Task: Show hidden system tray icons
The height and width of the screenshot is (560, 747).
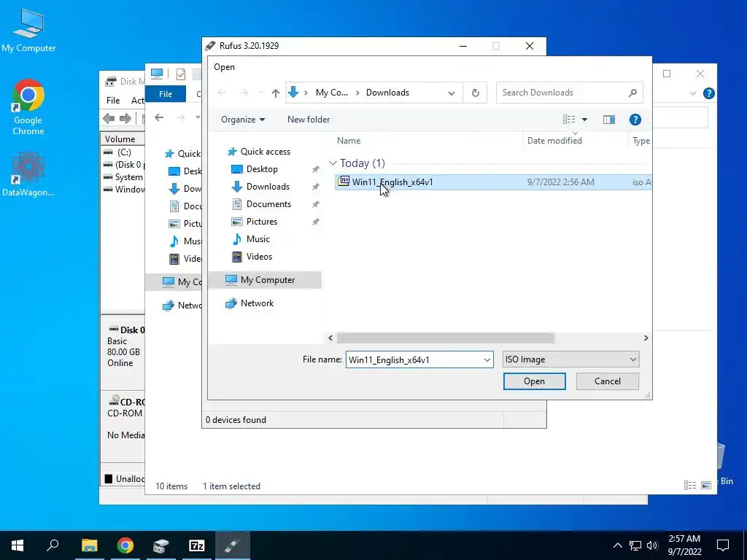Action: (617, 545)
